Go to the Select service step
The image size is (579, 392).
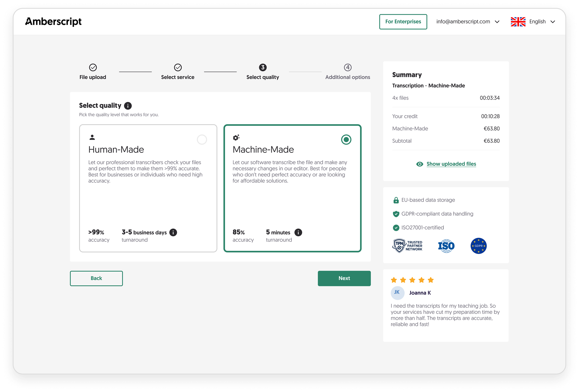pos(178,72)
